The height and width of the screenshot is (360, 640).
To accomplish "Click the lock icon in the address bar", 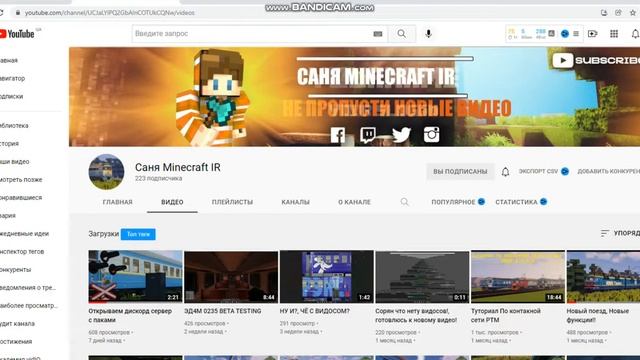I will pos(18,13).
